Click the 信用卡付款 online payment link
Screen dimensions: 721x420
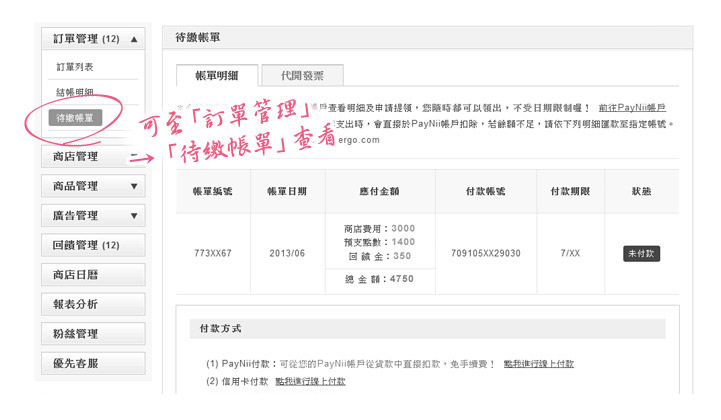pos(310,381)
